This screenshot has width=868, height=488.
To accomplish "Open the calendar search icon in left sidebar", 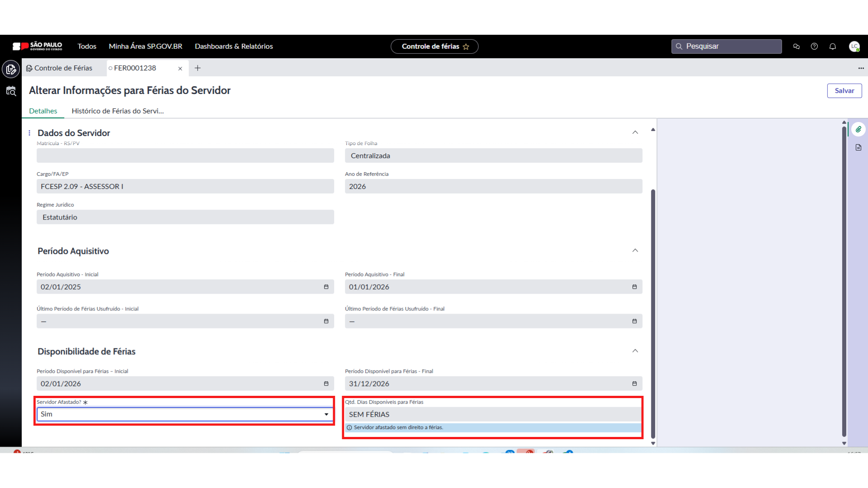I will (x=11, y=91).
